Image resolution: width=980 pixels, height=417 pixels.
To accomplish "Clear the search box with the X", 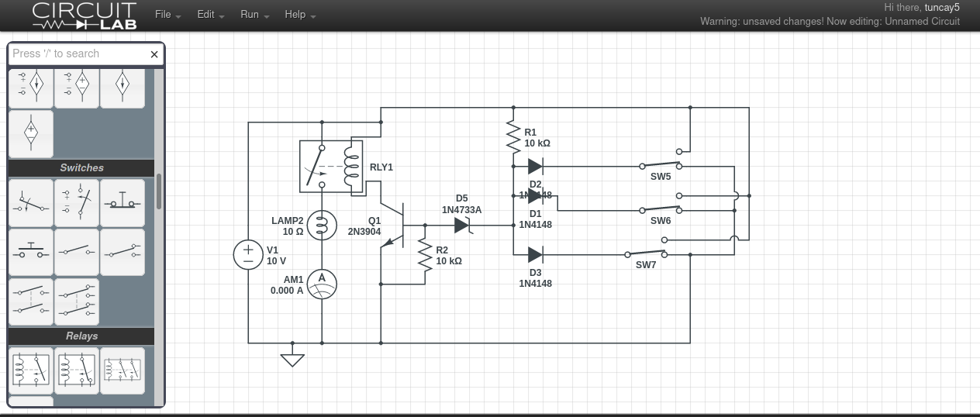I will (154, 54).
